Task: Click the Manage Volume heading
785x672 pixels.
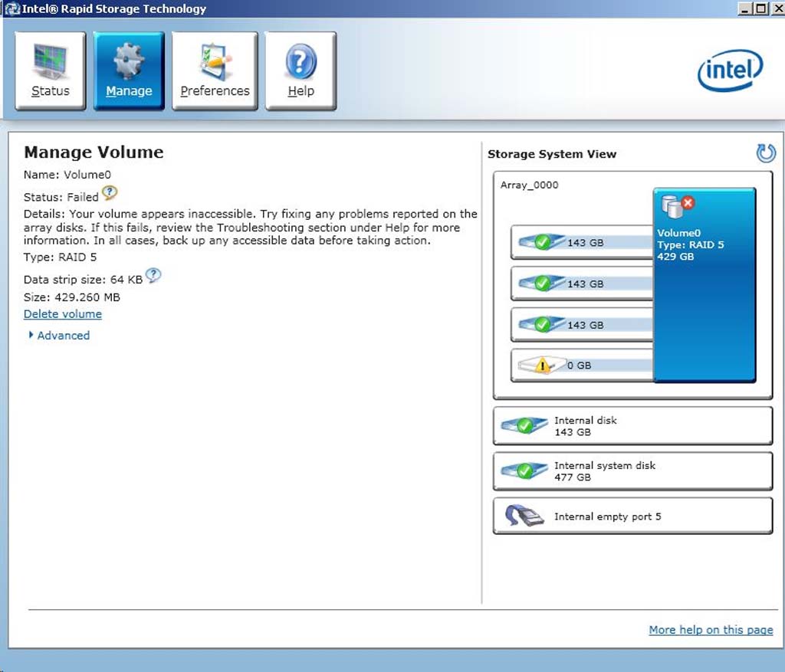Action: click(94, 152)
